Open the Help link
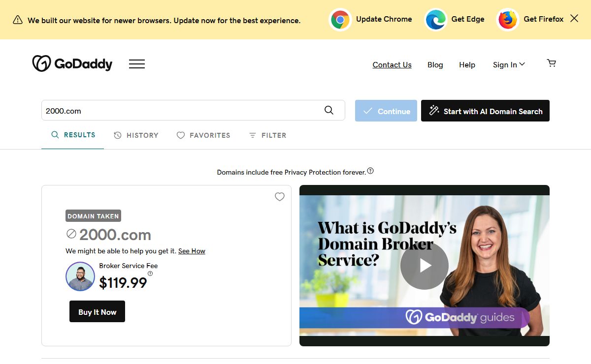The image size is (591, 364). (467, 64)
